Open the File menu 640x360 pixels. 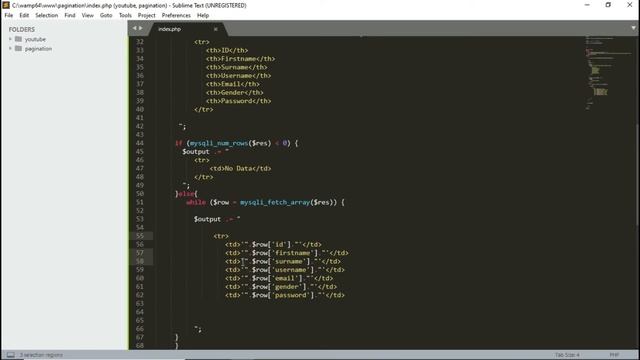(x=9, y=15)
